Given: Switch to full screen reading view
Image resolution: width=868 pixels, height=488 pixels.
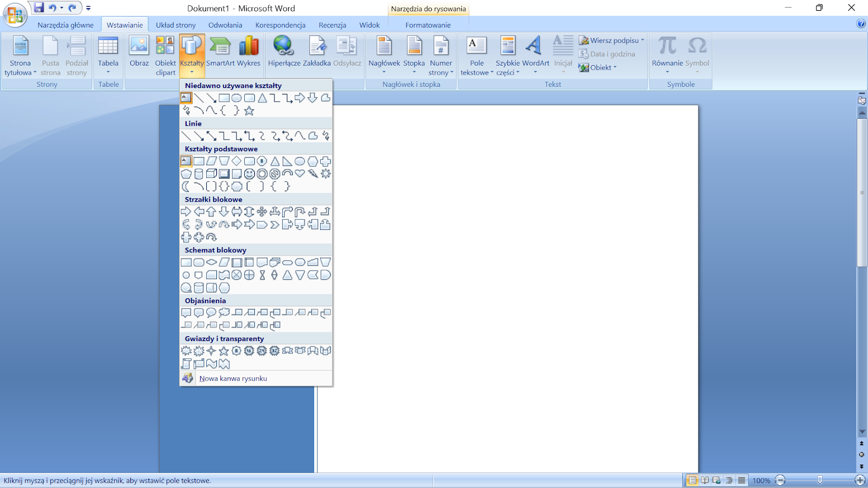Looking at the screenshot, I should tap(705, 480).
